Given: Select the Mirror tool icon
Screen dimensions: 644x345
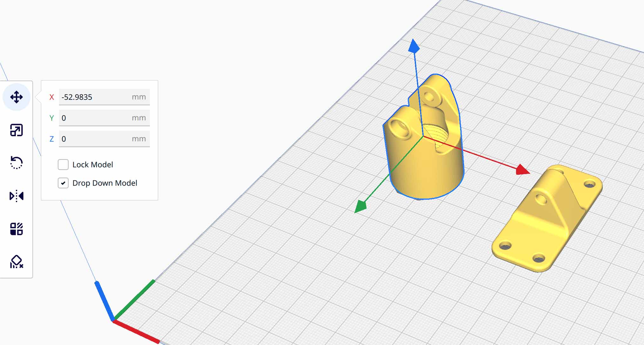Looking at the screenshot, I should tap(17, 196).
